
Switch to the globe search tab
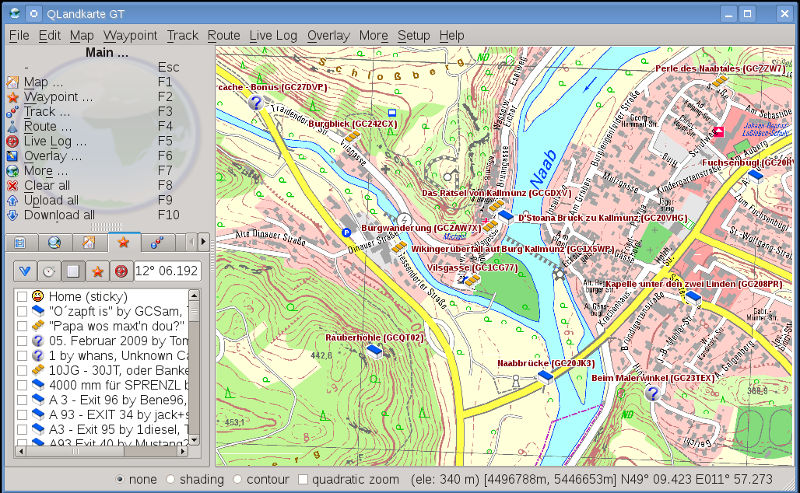pyautogui.click(x=55, y=243)
